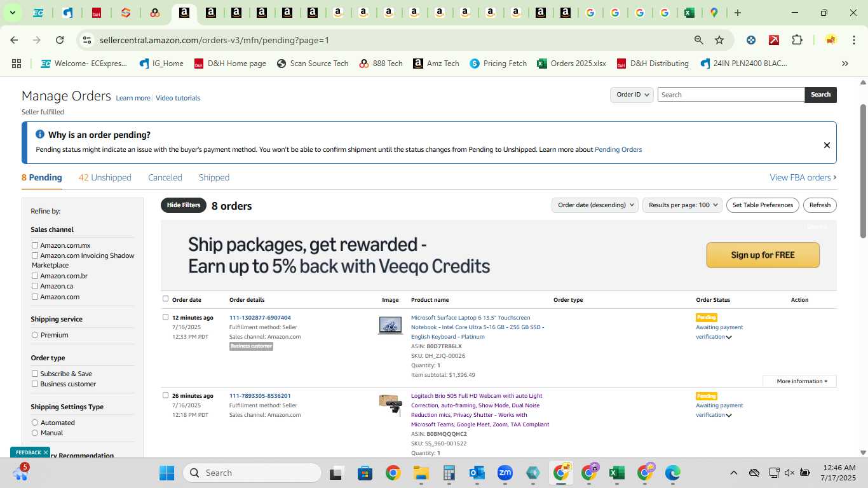Open the Scan Source Tech bookmark

coord(313,64)
